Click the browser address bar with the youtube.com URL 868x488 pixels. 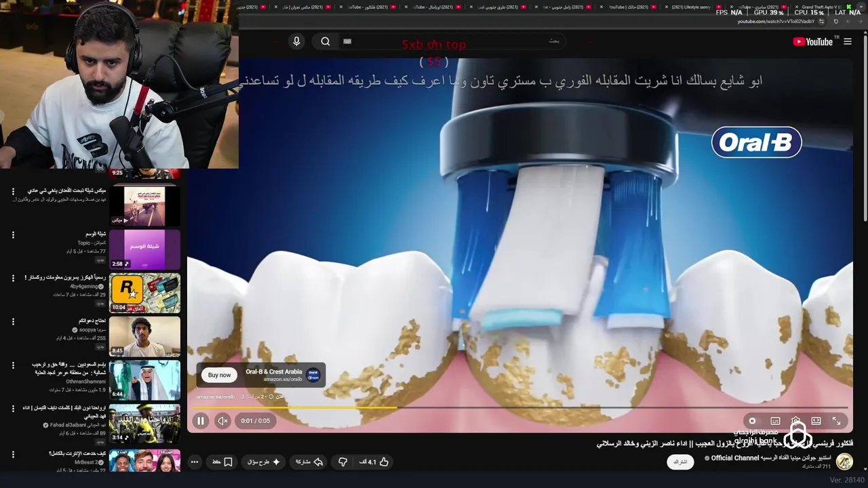(x=776, y=22)
